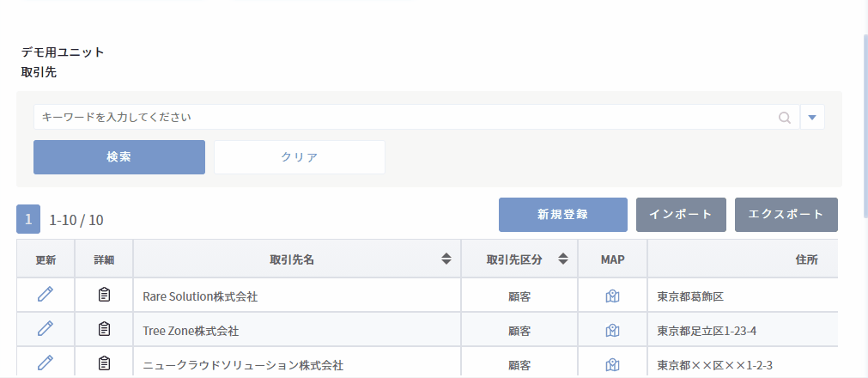Click address 東京都××区××1-2-3
The image size is (868, 378).
click(x=714, y=365)
